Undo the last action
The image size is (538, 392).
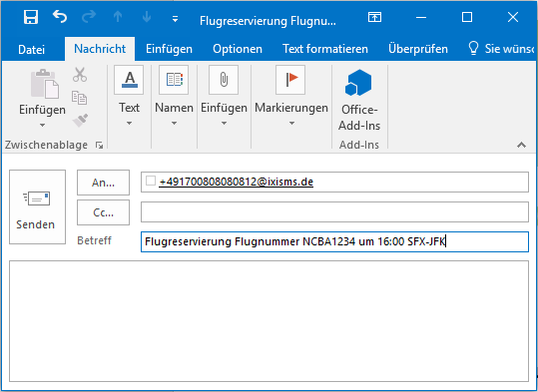click(x=60, y=17)
